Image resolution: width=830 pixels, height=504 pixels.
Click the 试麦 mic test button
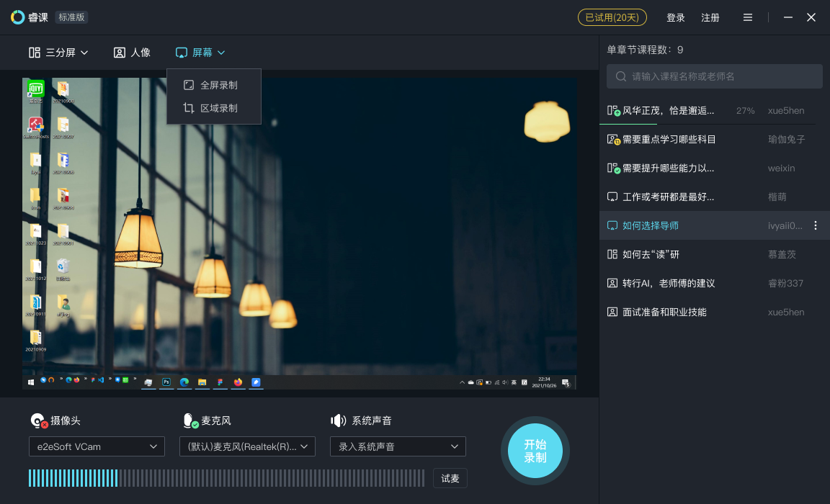[x=450, y=478]
